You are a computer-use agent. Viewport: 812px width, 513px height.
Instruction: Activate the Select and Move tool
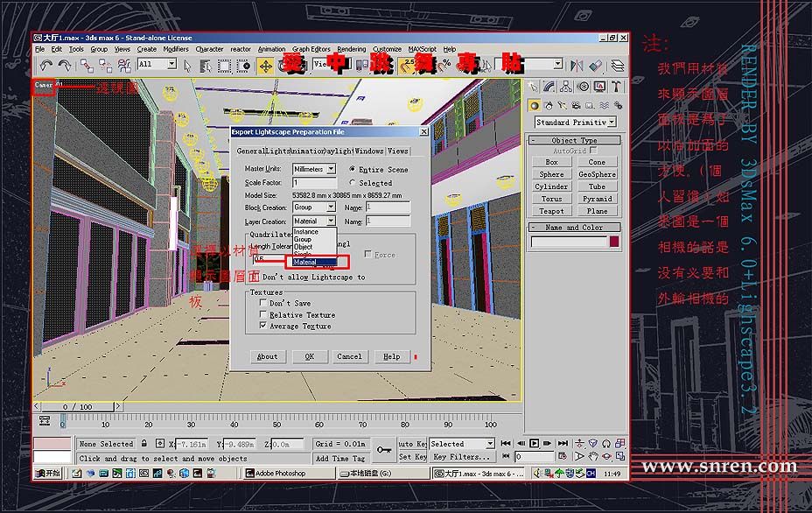point(266,66)
